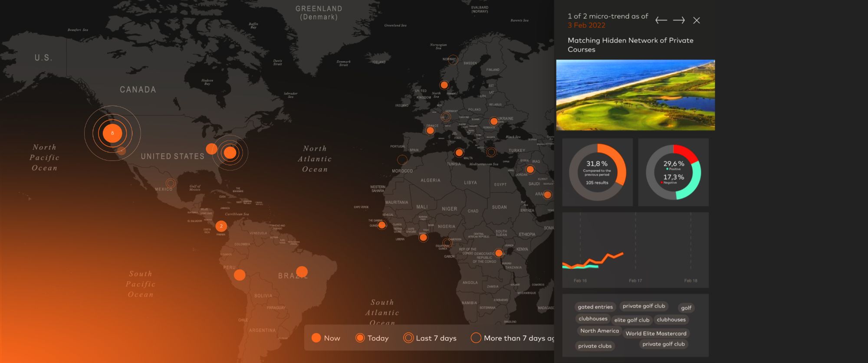Go to the previous micro-trend with left arrow
The width and height of the screenshot is (868, 363).
661,20
